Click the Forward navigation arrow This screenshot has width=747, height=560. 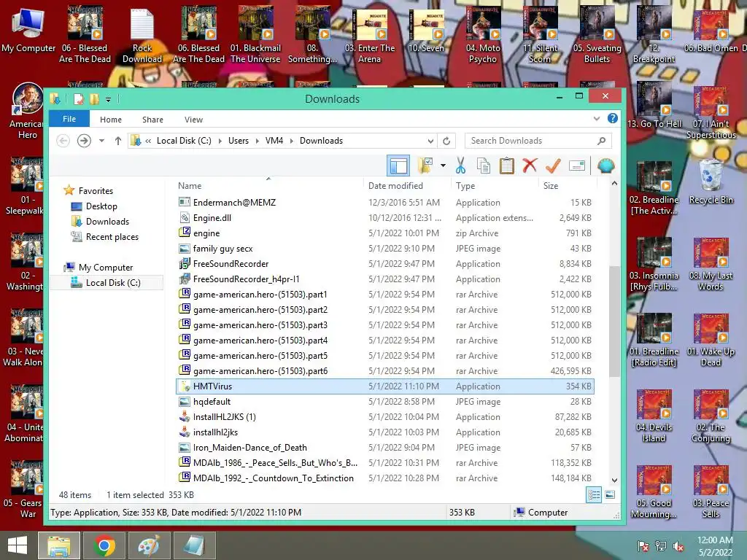point(84,141)
